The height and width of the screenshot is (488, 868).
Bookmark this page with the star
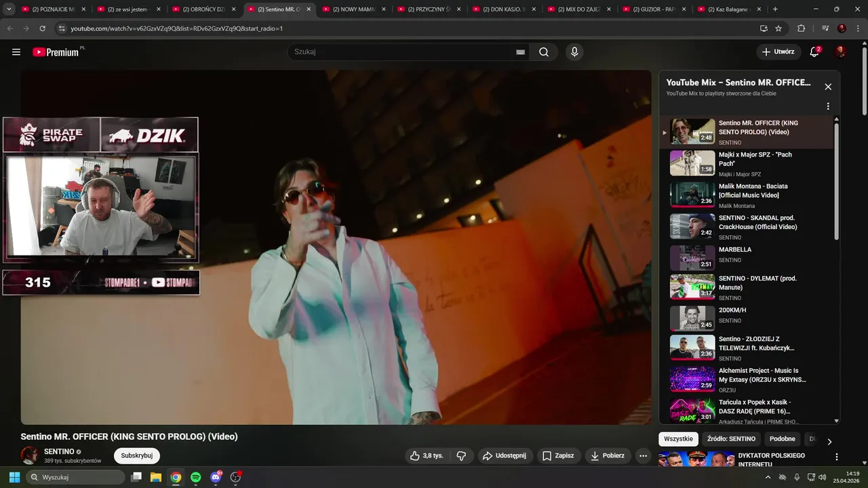(x=778, y=28)
